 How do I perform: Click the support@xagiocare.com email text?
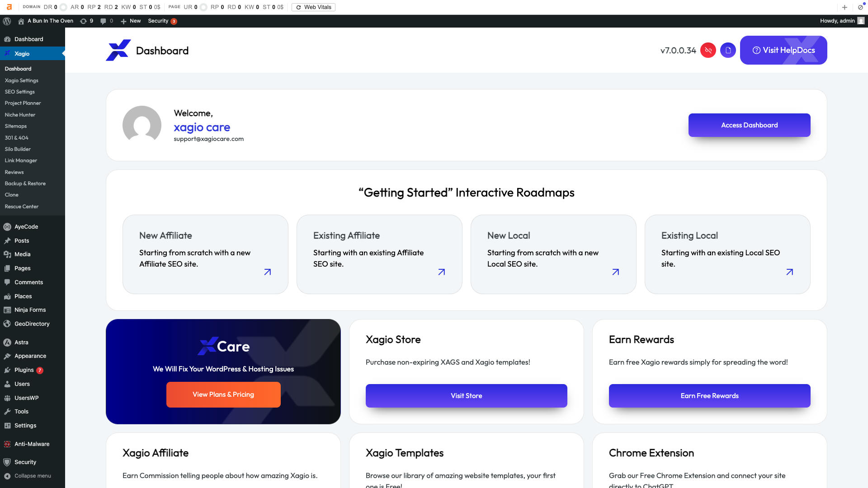208,139
